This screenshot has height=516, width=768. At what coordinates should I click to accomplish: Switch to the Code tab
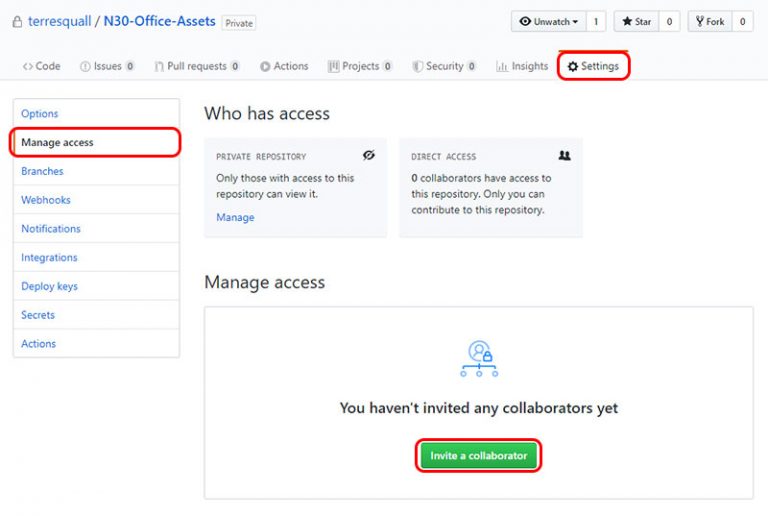click(x=41, y=66)
